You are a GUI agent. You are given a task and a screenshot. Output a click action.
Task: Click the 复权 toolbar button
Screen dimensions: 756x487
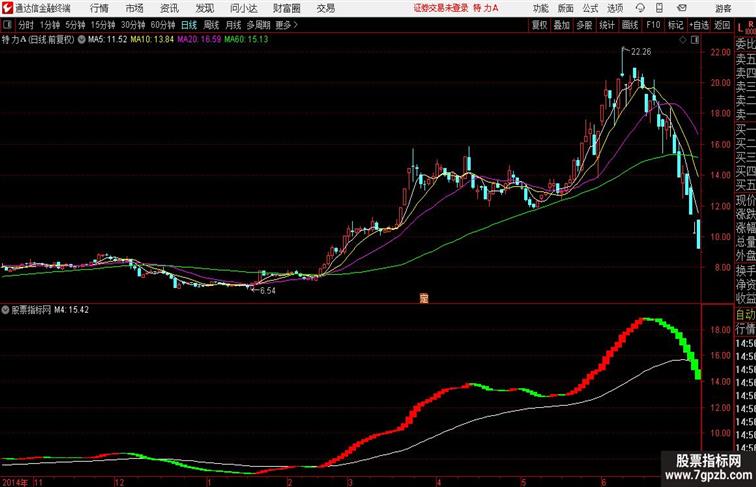(540, 25)
